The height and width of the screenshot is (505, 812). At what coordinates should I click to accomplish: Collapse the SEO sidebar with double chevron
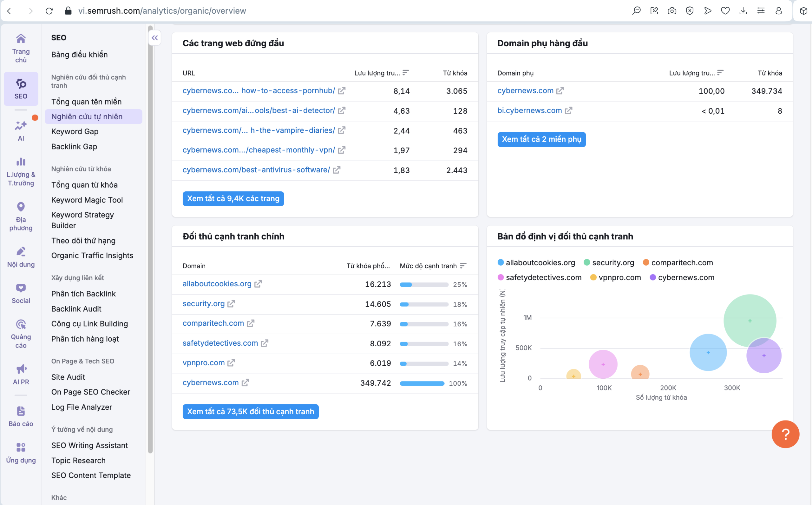[x=154, y=38]
